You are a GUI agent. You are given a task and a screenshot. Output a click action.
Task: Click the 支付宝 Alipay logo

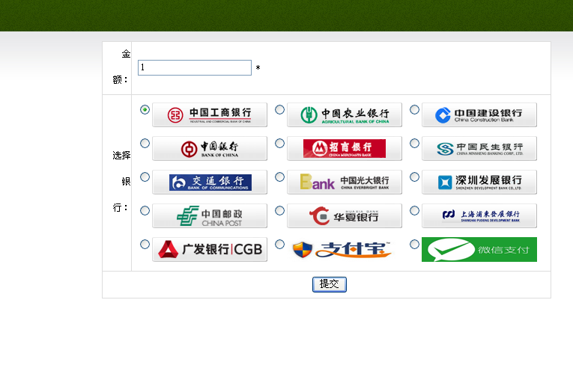342,250
